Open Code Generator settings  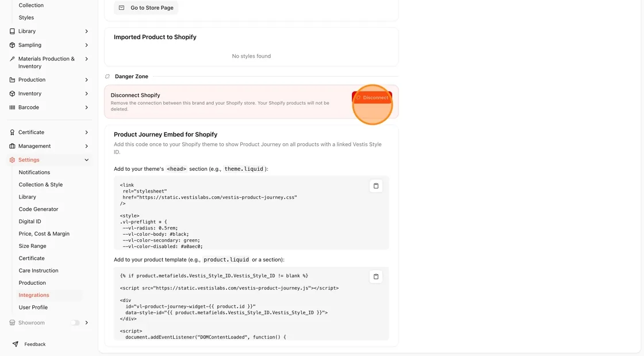(38, 209)
